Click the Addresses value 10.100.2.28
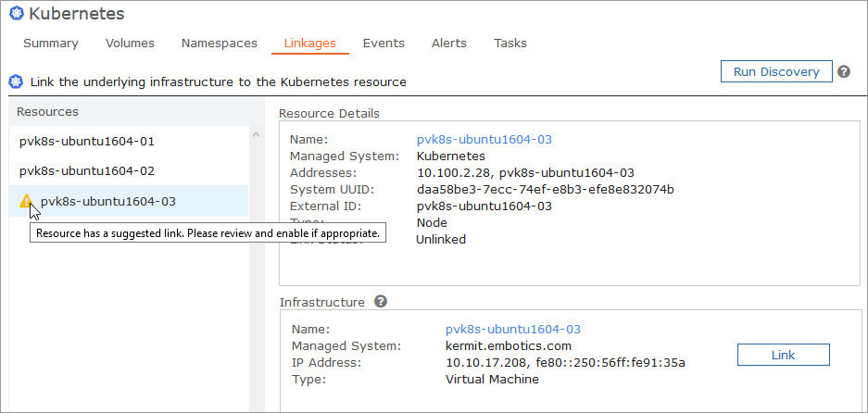Viewport: 868px width, 413px height. [455, 173]
